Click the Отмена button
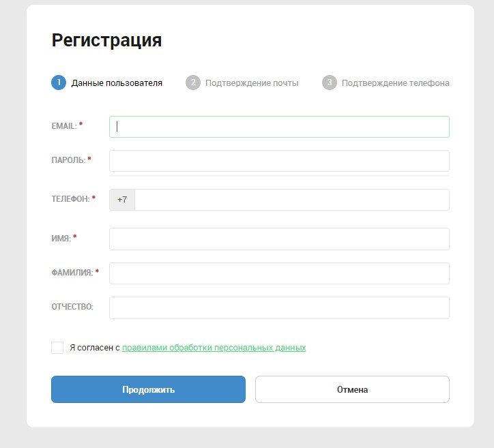494x448 pixels. click(352, 389)
